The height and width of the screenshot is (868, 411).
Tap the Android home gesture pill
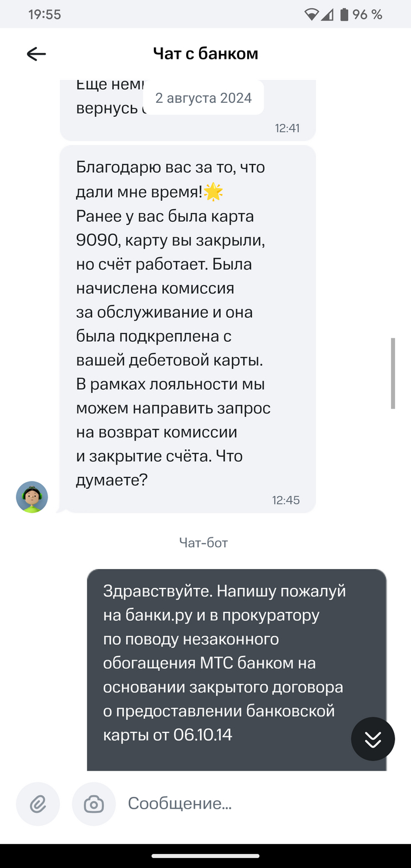(x=206, y=856)
